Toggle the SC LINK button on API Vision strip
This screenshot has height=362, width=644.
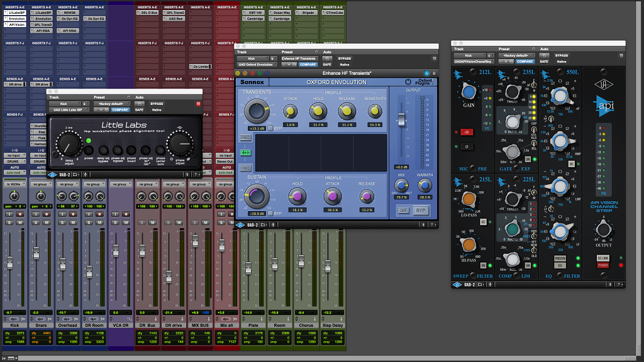coord(603,258)
